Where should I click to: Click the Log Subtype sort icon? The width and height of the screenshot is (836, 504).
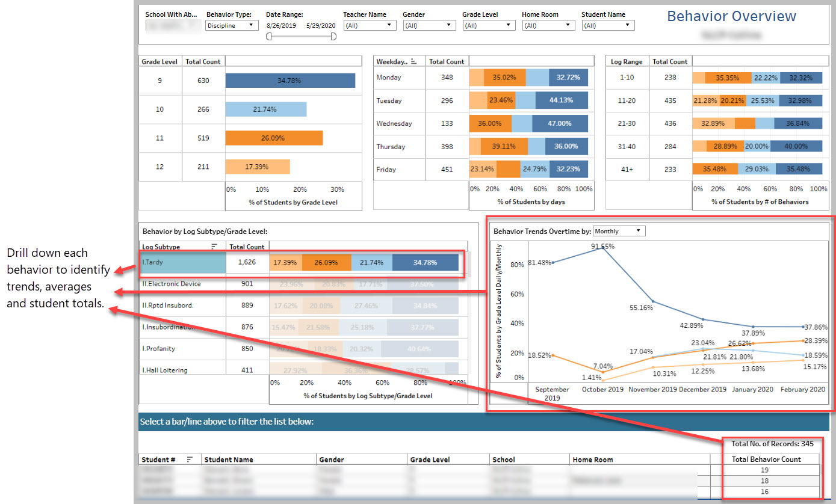click(x=214, y=247)
